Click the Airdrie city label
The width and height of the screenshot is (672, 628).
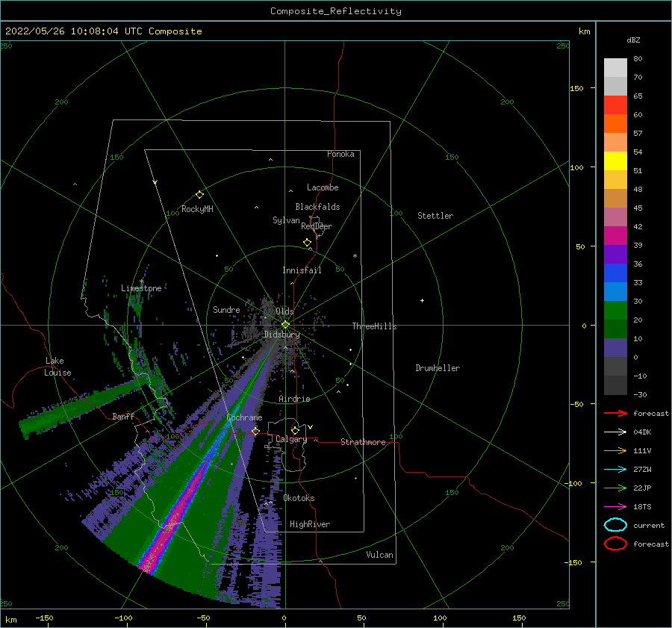[x=294, y=399]
